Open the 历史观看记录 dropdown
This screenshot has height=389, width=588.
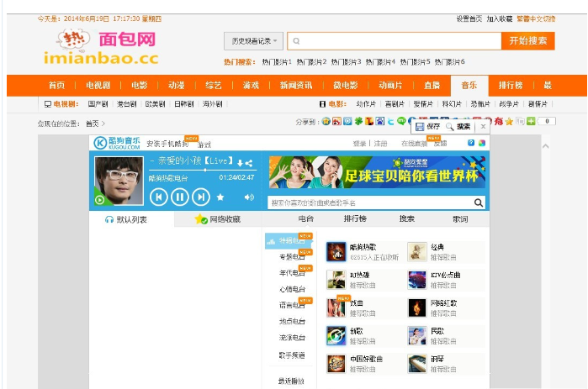pyautogui.click(x=253, y=41)
